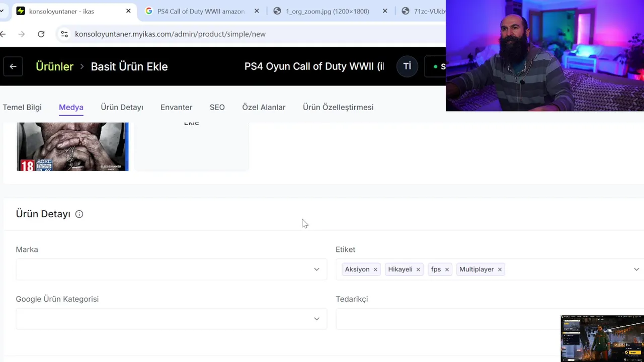Click the browser back arrow

[3, 34]
